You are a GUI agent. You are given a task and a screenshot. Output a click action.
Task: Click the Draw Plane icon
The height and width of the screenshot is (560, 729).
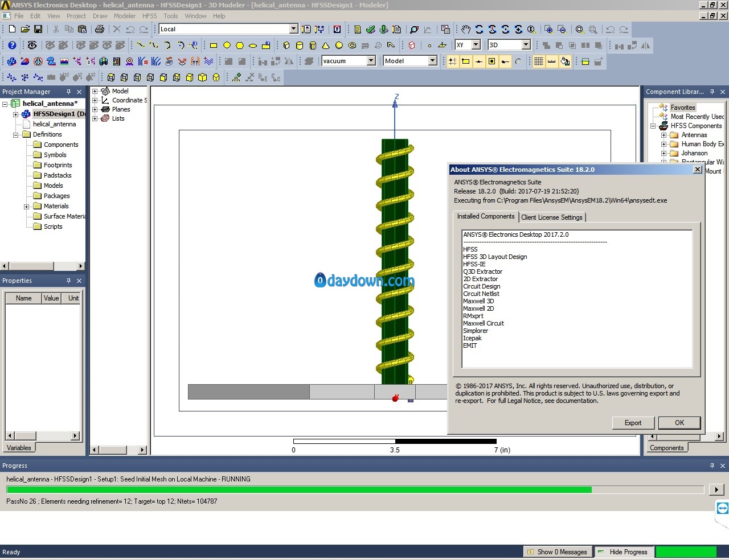[x=443, y=45]
